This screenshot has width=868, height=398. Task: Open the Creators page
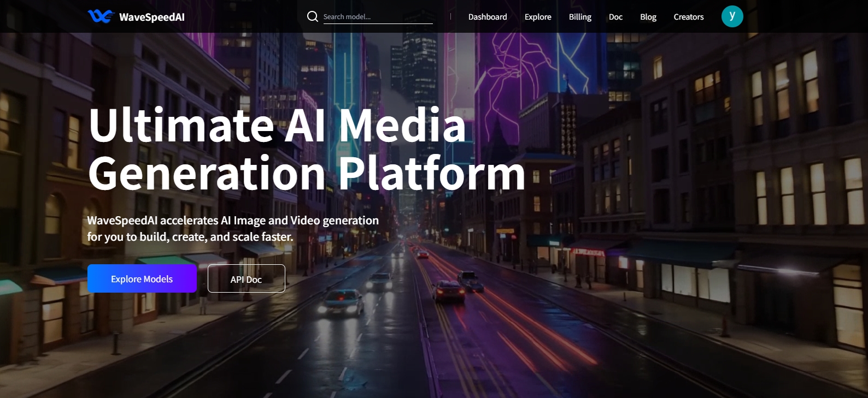coord(688,17)
